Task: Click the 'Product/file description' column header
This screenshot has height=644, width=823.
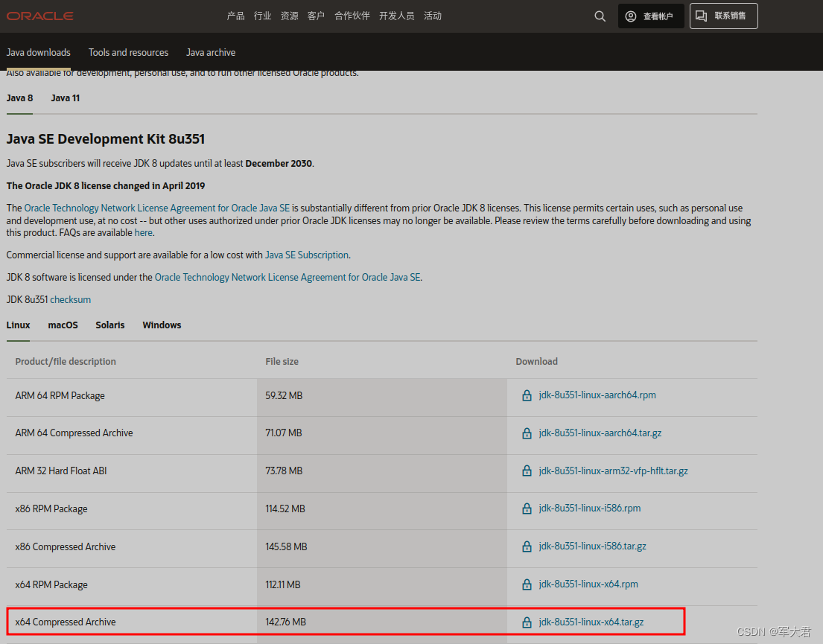Action: 66,362
